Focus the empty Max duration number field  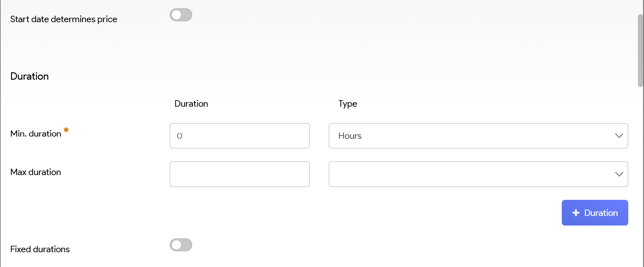point(239,174)
